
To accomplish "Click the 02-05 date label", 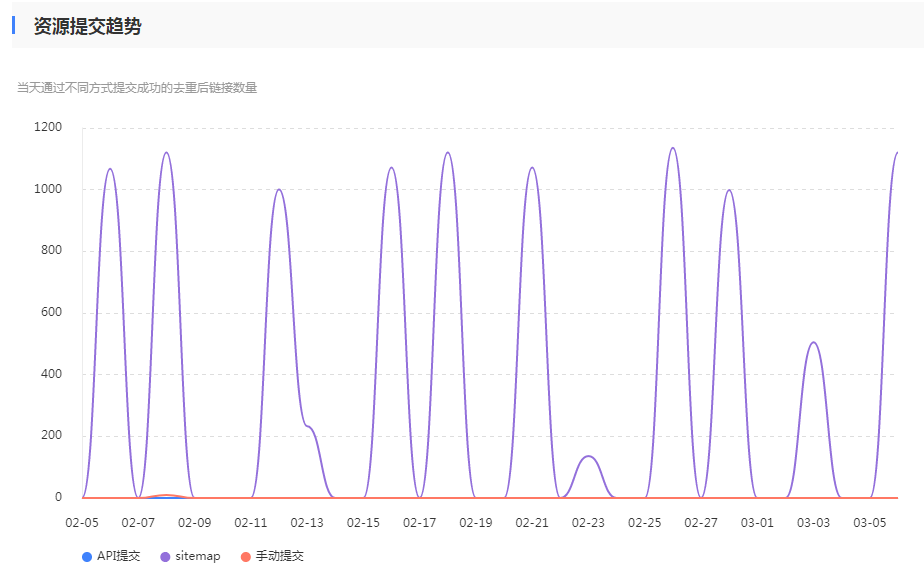I will coord(82,523).
